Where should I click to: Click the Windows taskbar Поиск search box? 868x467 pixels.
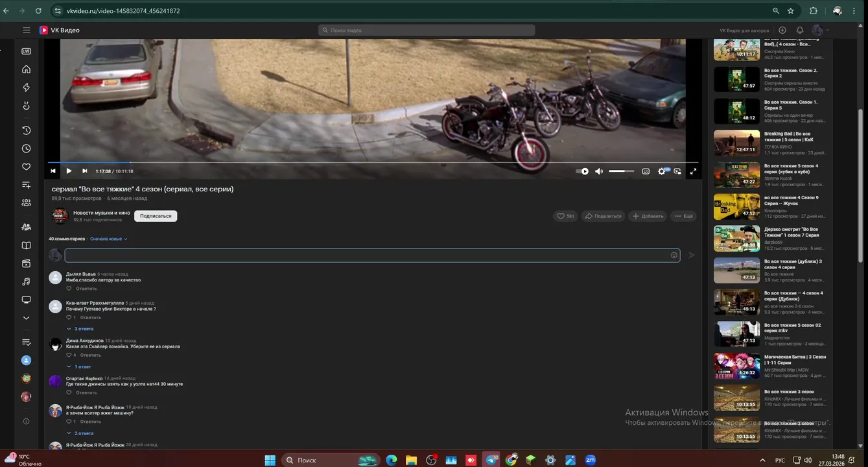coord(331,460)
